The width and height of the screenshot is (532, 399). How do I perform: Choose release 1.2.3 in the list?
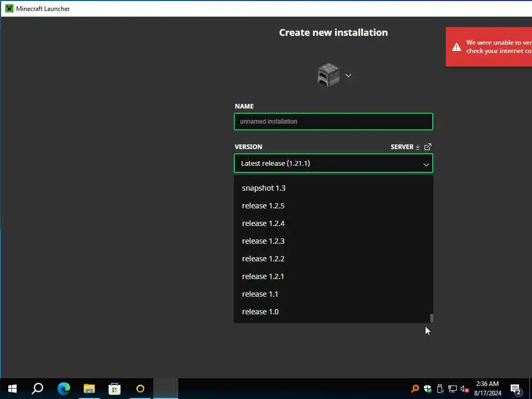pyautogui.click(x=333, y=241)
